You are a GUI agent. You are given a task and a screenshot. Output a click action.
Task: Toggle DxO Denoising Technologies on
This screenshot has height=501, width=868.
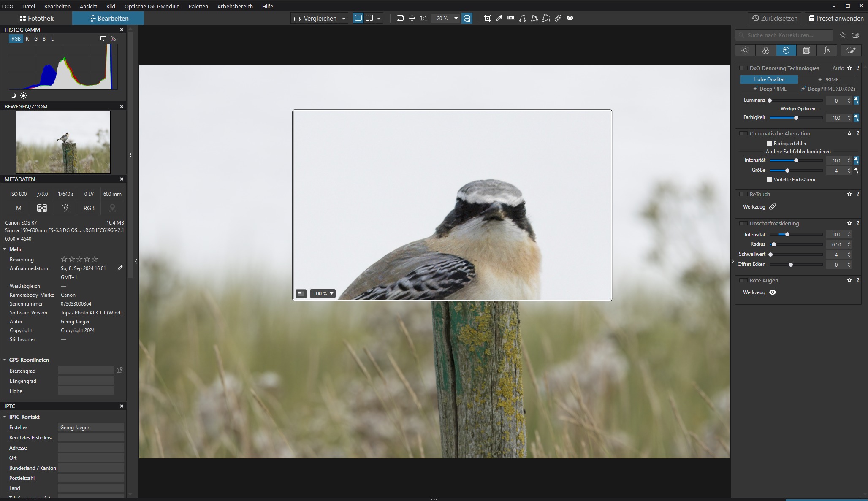click(743, 68)
